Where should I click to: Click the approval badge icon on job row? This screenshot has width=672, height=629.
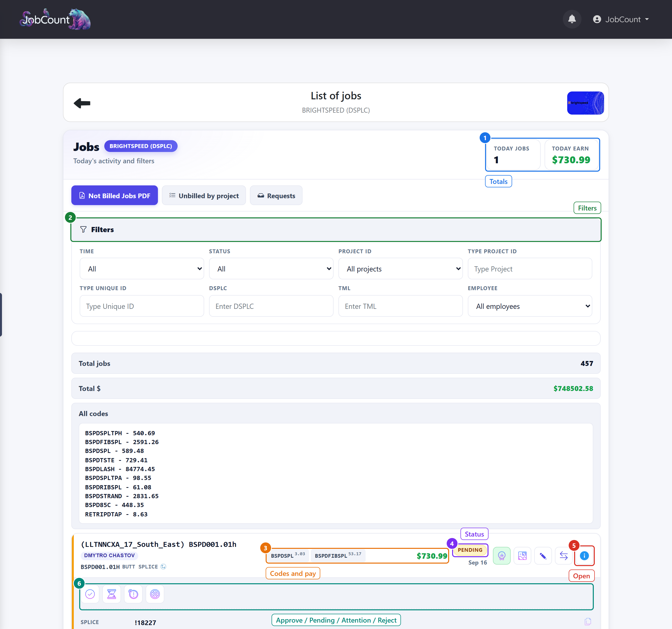(x=502, y=556)
